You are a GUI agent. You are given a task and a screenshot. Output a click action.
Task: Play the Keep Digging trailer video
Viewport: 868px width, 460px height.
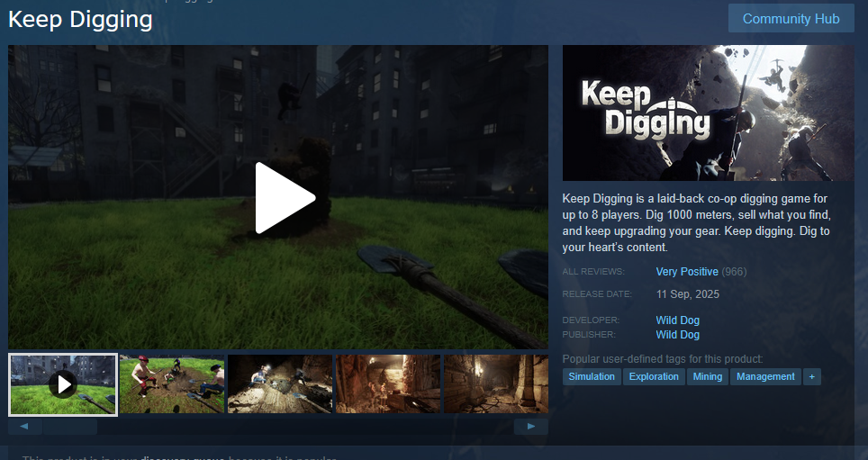tap(285, 198)
